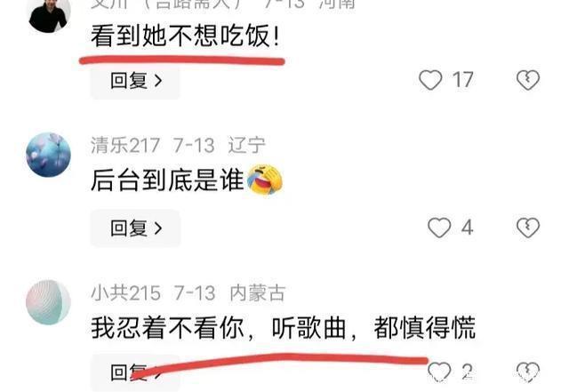Tap the like count 4

pyautogui.click(x=467, y=228)
